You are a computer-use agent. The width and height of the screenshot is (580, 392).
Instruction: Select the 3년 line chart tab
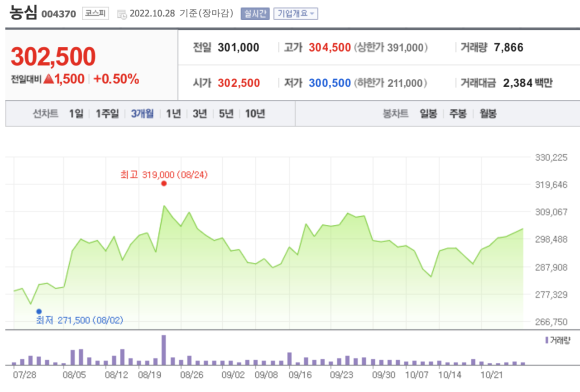pos(200,114)
